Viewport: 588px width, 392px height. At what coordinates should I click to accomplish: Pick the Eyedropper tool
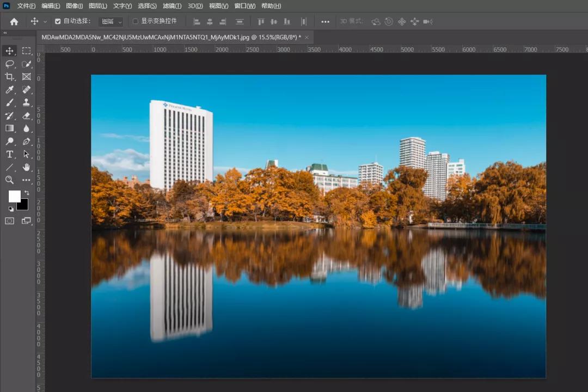9,89
